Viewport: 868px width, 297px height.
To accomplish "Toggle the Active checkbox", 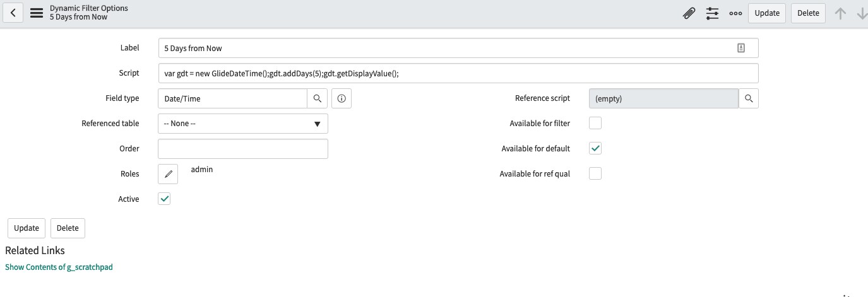I will coord(164,199).
